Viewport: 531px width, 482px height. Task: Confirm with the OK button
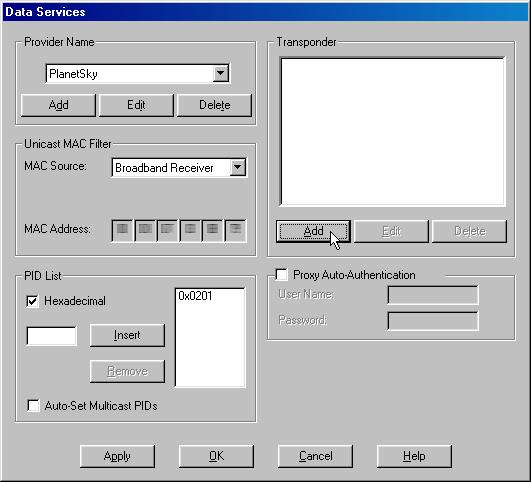216,456
